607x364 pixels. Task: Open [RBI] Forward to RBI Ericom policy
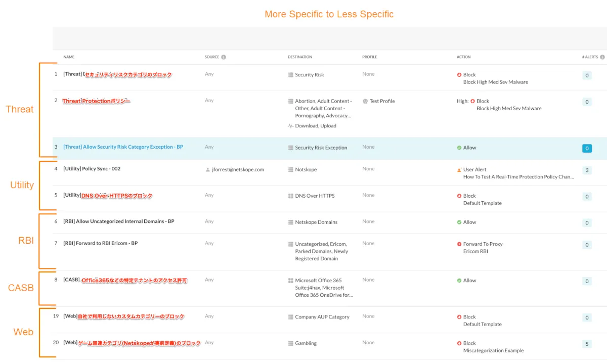101,243
